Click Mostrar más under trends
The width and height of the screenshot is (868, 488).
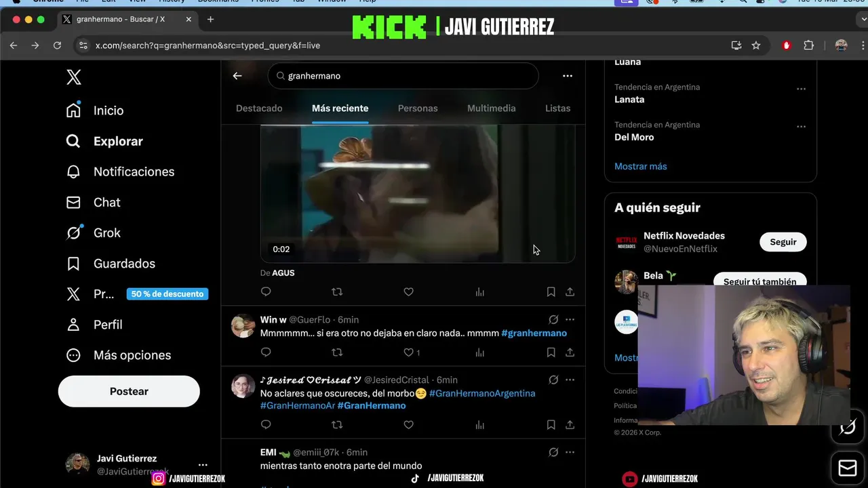click(x=640, y=167)
